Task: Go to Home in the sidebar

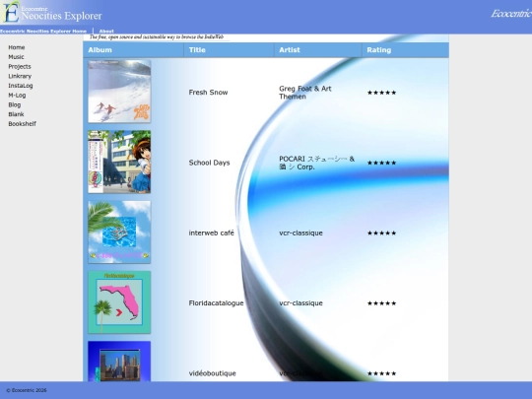Action: tap(17, 47)
